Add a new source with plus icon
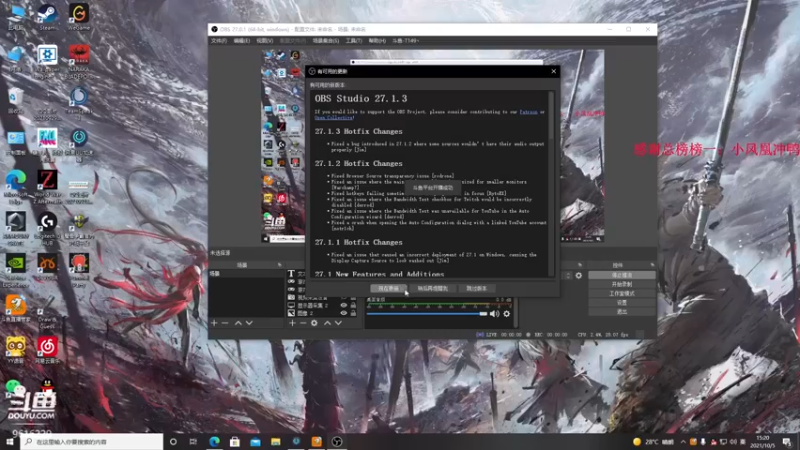This screenshot has width=800, height=450. [x=292, y=323]
